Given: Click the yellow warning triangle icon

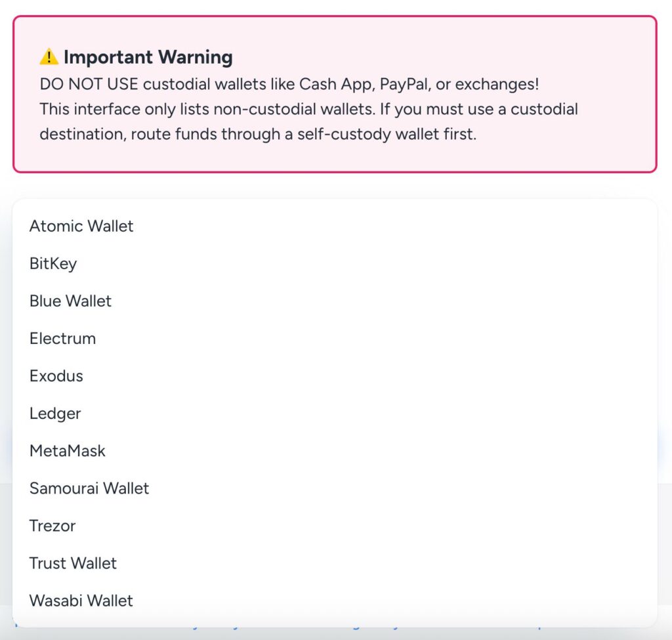Looking at the screenshot, I should click(49, 58).
